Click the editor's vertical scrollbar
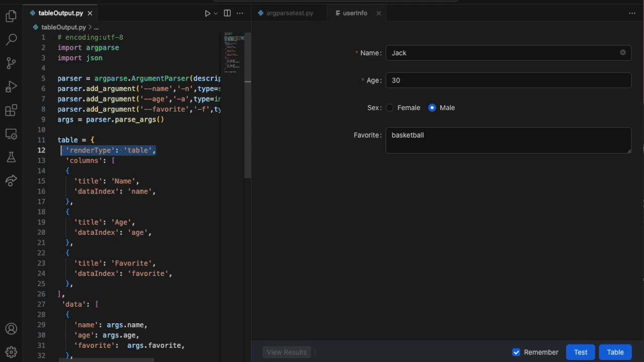This screenshot has width=644, height=362. coord(248,105)
